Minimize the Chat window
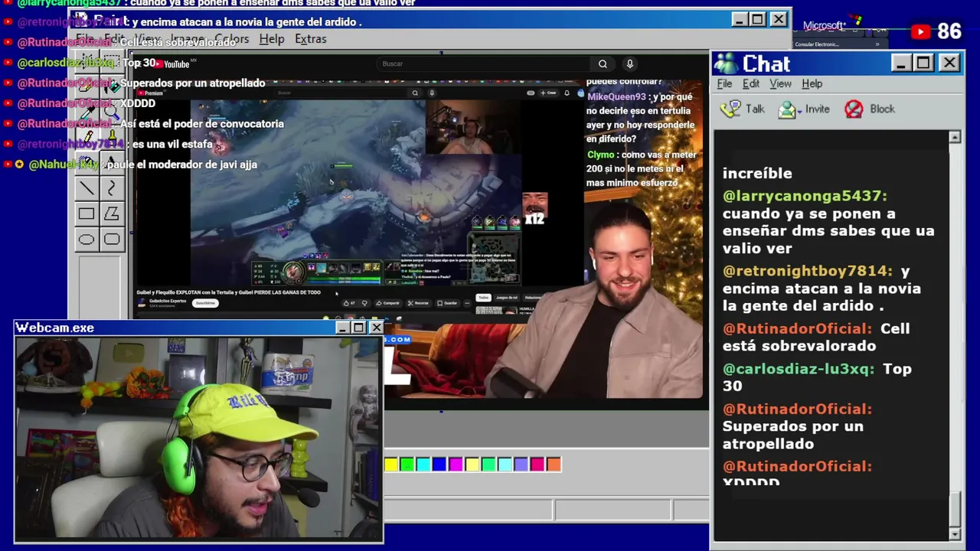The width and height of the screenshot is (980, 551). pyautogui.click(x=900, y=64)
